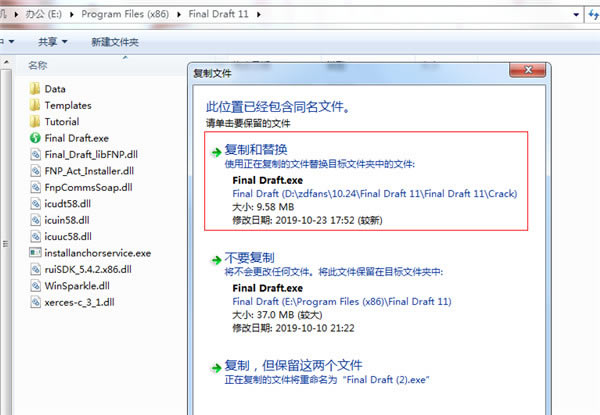Select the Templates folder name
The image size is (600, 415).
[x=68, y=105]
